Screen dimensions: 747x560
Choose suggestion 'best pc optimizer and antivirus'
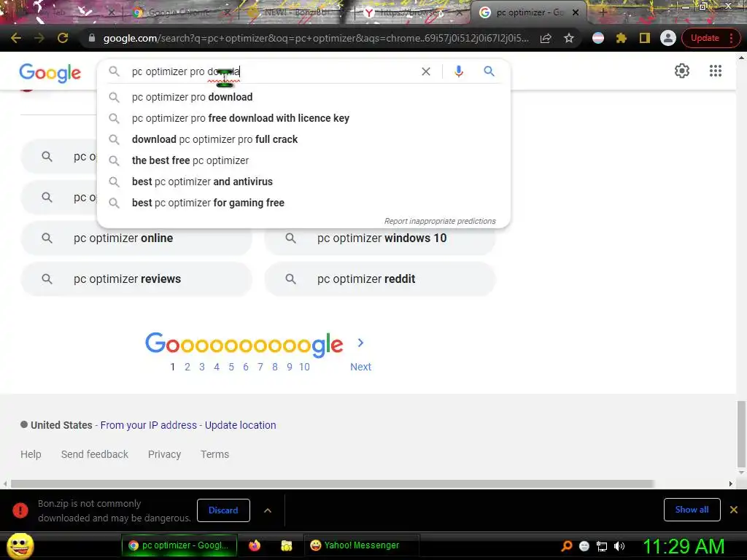(x=303, y=182)
